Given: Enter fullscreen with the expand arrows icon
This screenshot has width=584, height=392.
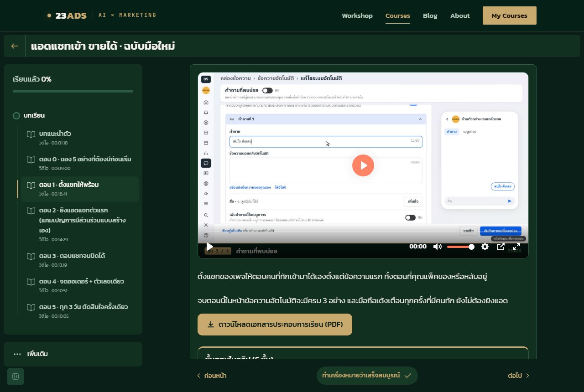Looking at the screenshot, I should [x=516, y=247].
